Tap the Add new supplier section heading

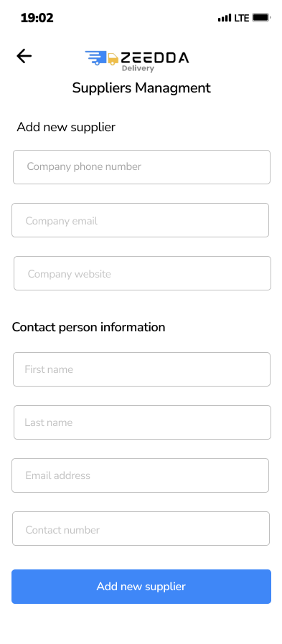point(66,128)
